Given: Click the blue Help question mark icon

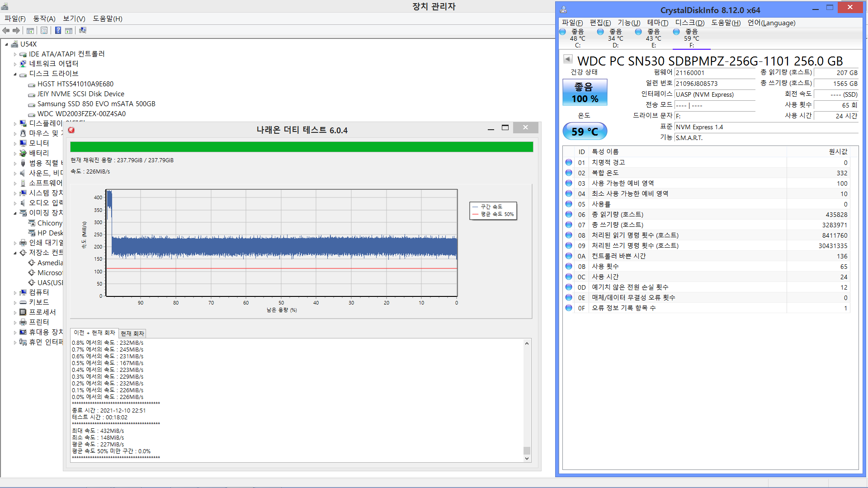Looking at the screenshot, I should click(x=58, y=30).
